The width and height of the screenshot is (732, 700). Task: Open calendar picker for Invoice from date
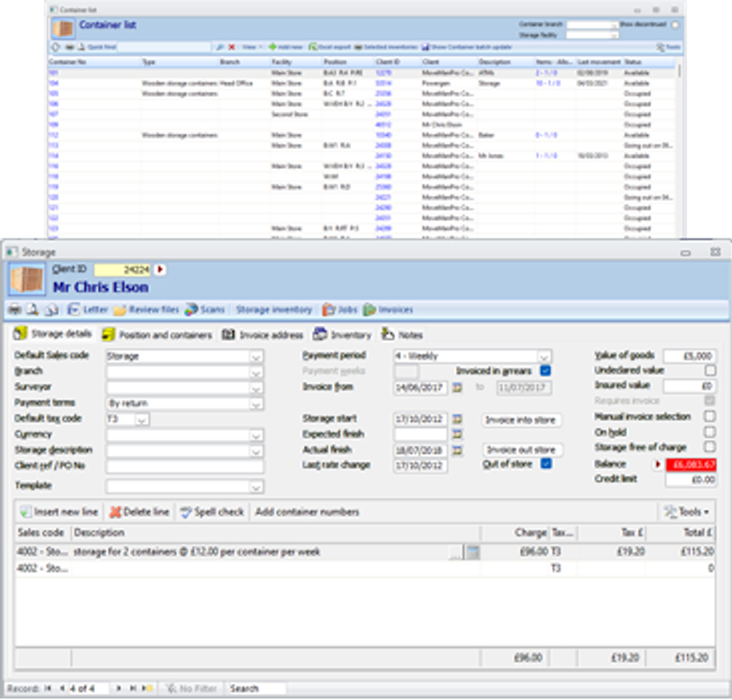coord(457,387)
